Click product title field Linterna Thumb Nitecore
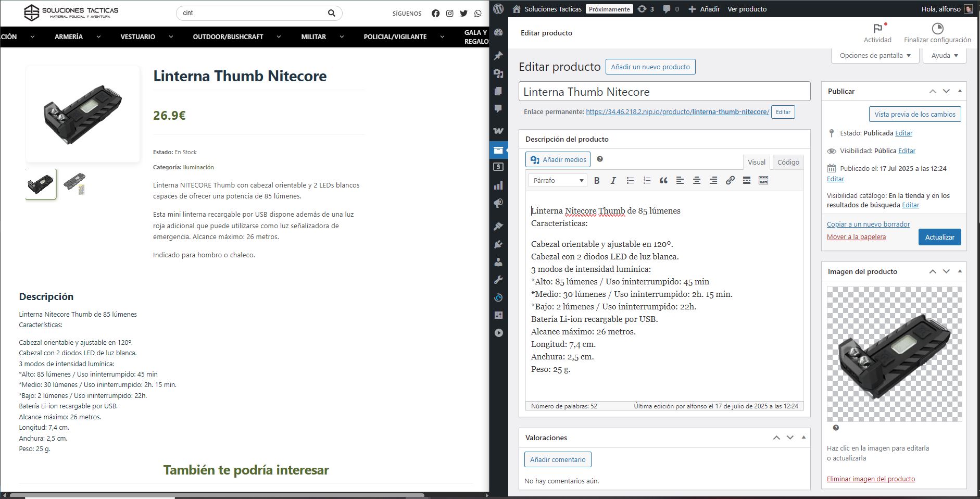The height and width of the screenshot is (499, 980). pyautogui.click(x=664, y=92)
